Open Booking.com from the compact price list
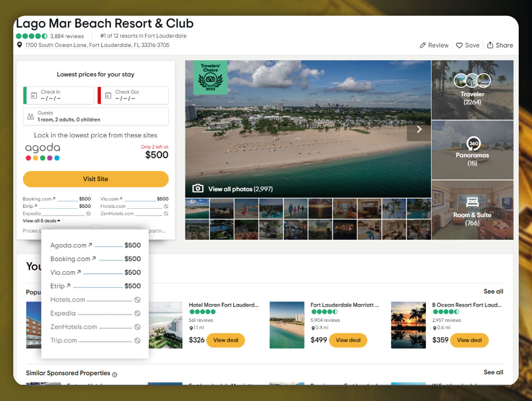The height and width of the screenshot is (401, 532). point(37,199)
